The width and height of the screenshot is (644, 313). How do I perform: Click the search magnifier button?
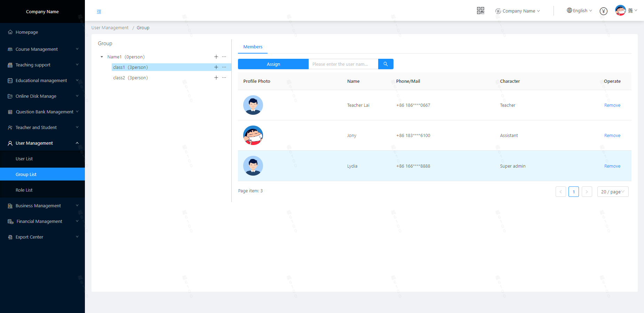385,64
